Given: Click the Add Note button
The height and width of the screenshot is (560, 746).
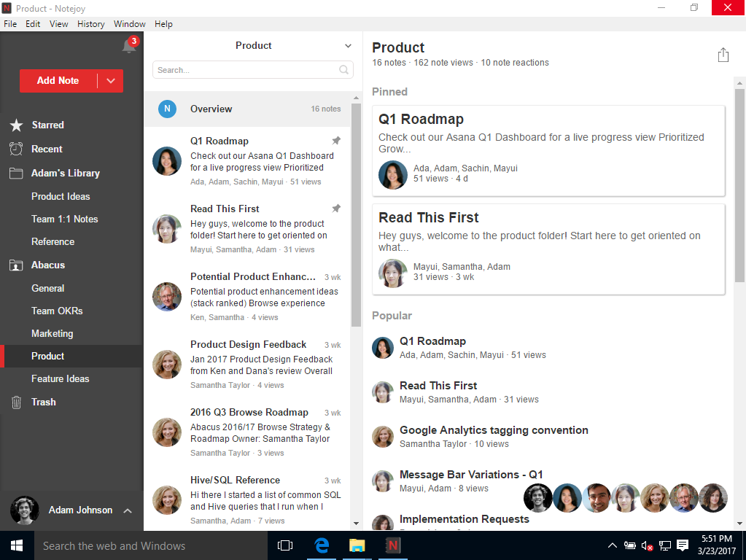Looking at the screenshot, I should click(58, 81).
